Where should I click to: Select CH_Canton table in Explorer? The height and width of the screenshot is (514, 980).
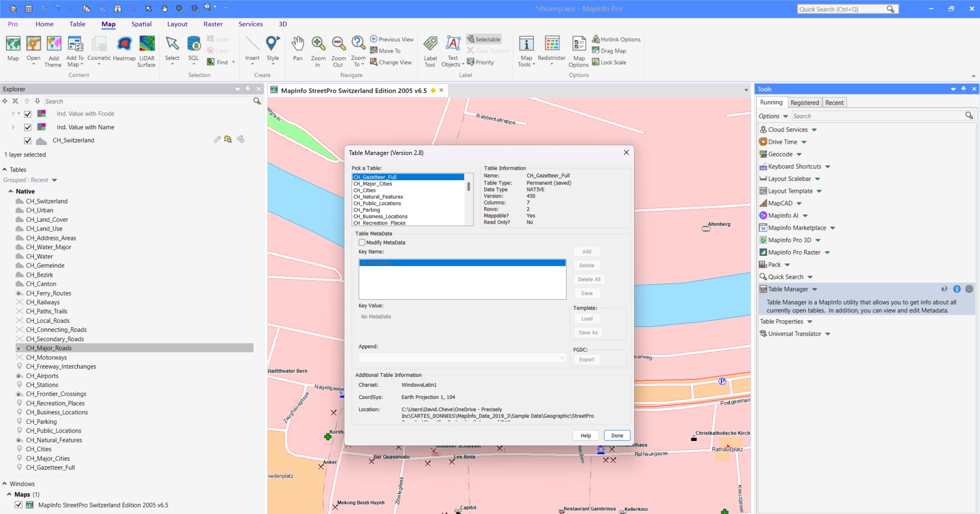pyautogui.click(x=41, y=284)
